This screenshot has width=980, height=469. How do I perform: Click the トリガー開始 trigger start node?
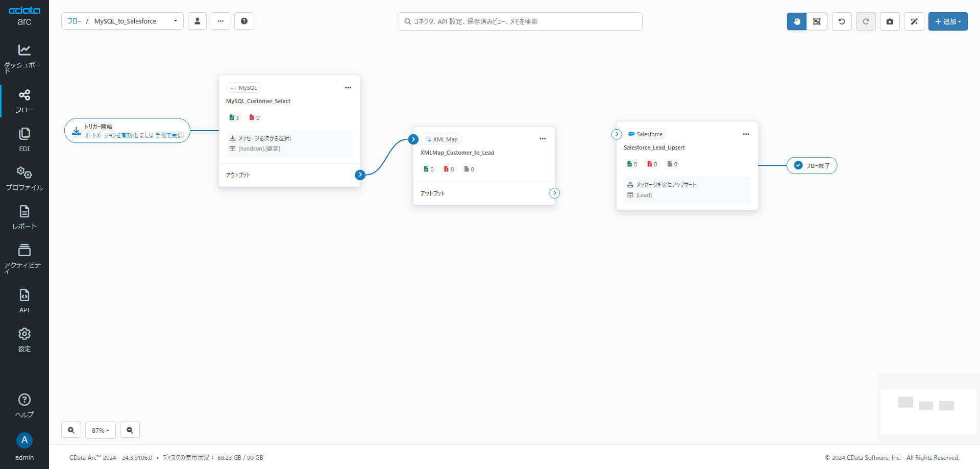click(x=127, y=131)
